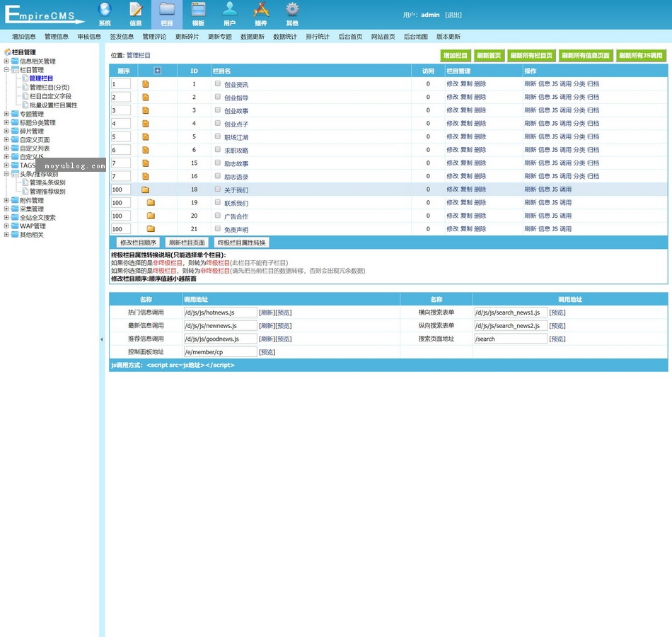Check the 职场江湖 checkbox
Viewport: 672px width, 637px height.
click(218, 136)
